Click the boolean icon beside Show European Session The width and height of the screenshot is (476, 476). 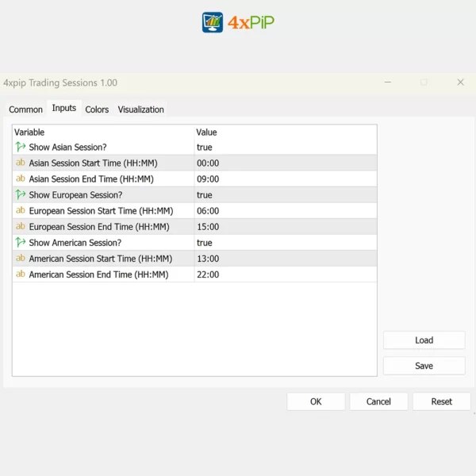21,194
